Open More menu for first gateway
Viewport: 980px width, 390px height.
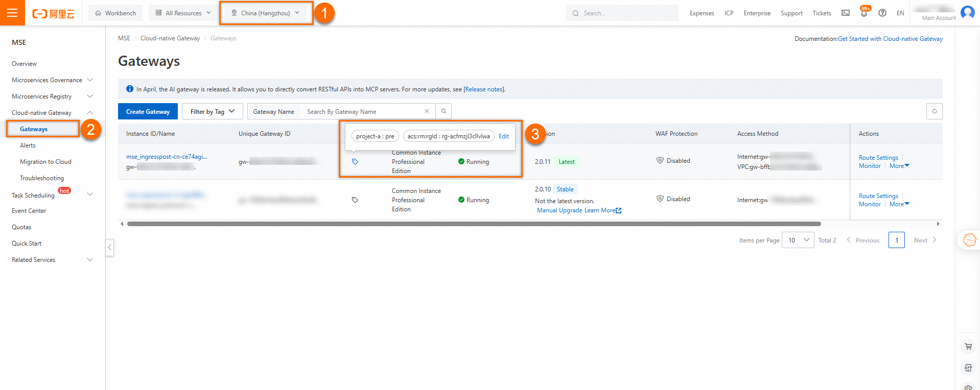tap(899, 166)
